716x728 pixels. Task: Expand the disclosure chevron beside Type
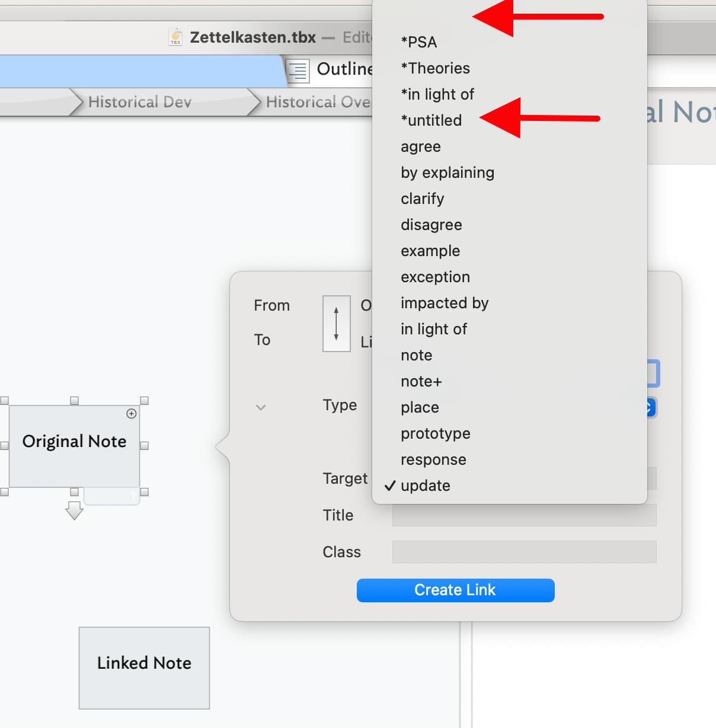pyautogui.click(x=261, y=407)
